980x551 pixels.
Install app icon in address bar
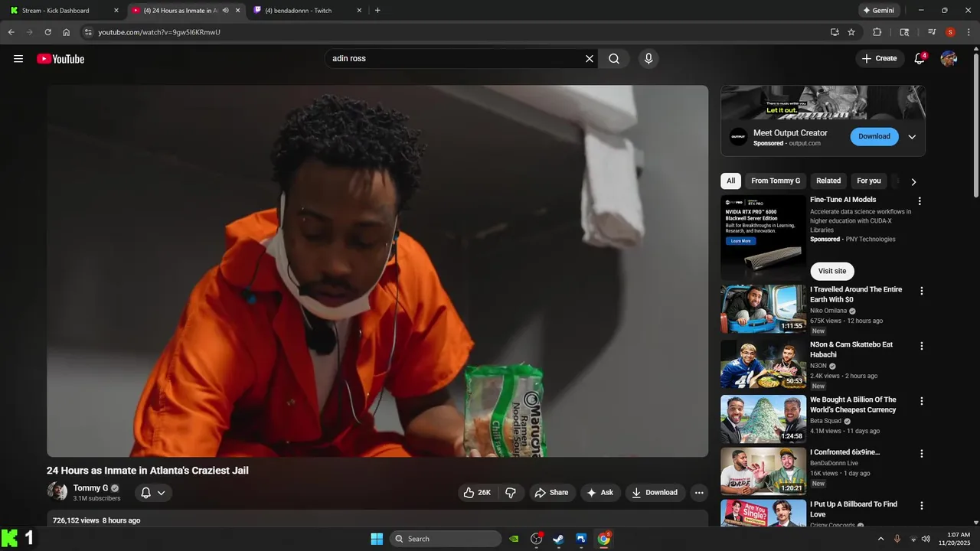835,32
